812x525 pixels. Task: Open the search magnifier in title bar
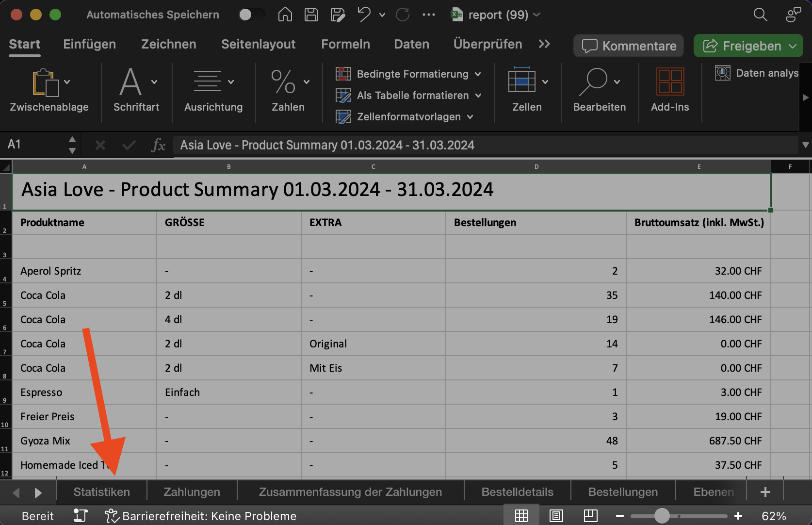(x=760, y=15)
